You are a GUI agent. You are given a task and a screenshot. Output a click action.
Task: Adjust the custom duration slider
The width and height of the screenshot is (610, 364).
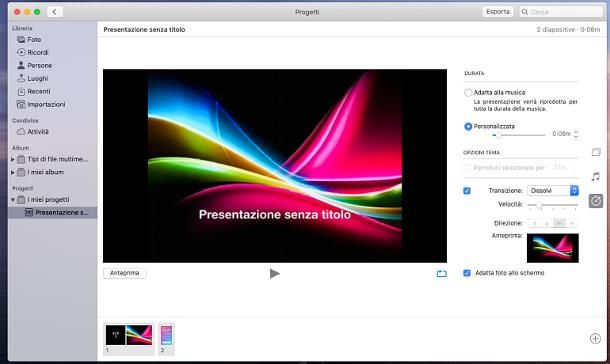pyautogui.click(x=519, y=135)
